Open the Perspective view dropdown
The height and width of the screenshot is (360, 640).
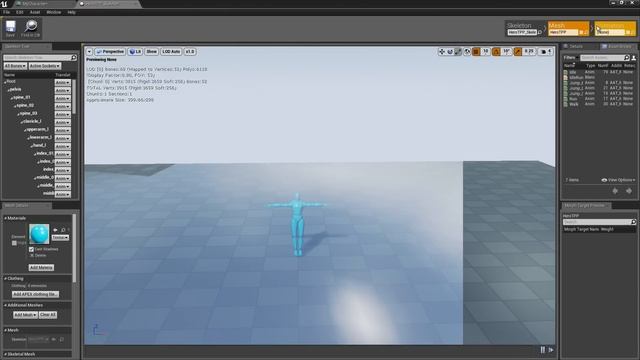[x=110, y=52]
